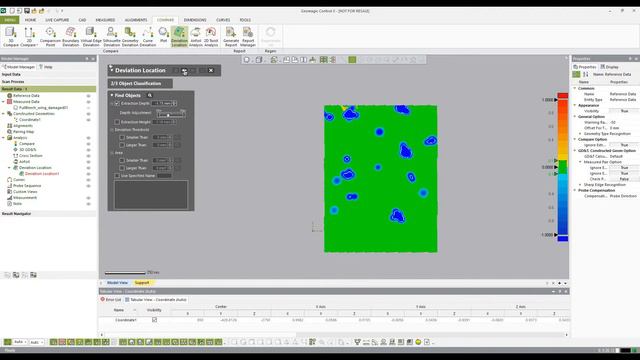Open the Curve Deviation tool
The height and width of the screenshot is (360, 640).
coord(148,37)
